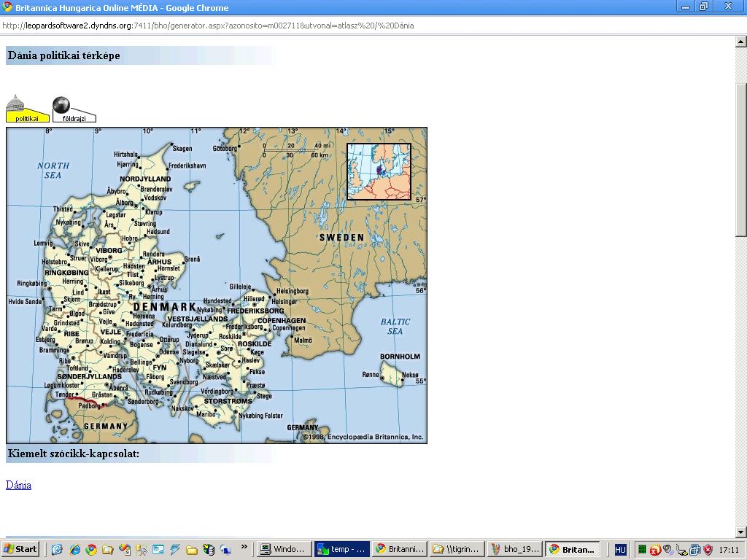The image size is (747, 560).
Task: Click the green grid system tray icon
Action: [642, 550]
